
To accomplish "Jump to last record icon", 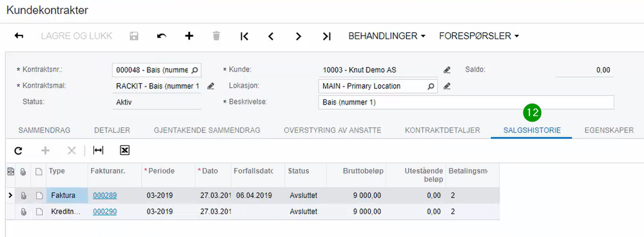I will coord(327,36).
